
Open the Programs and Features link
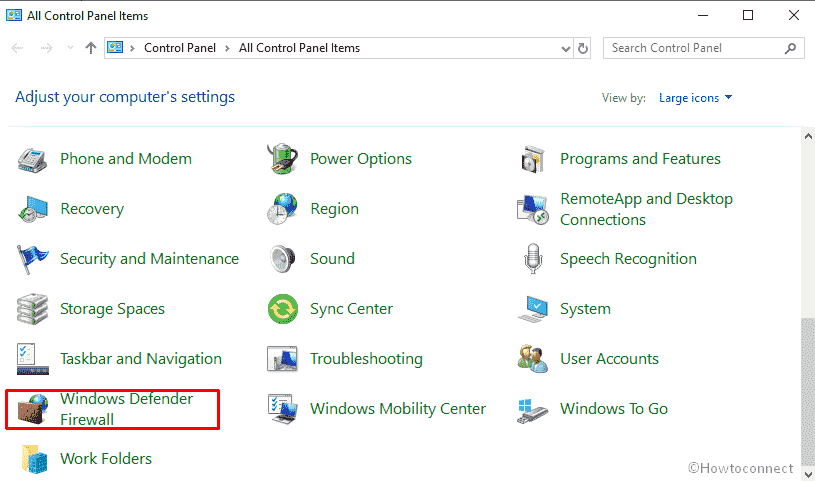pos(640,159)
